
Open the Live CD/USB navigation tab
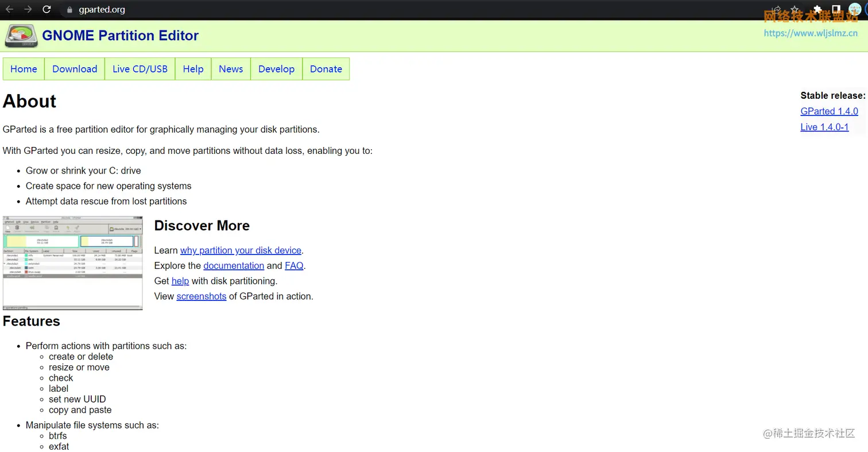[x=140, y=69]
